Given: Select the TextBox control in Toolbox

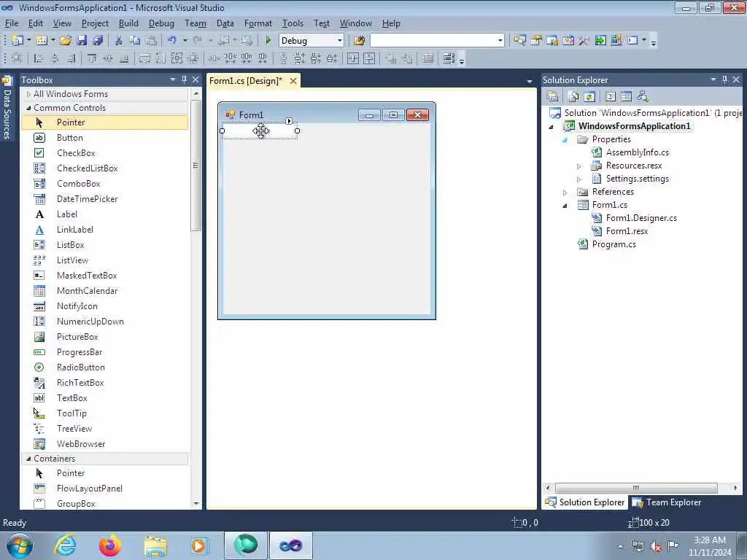Looking at the screenshot, I should pos(105,398).
